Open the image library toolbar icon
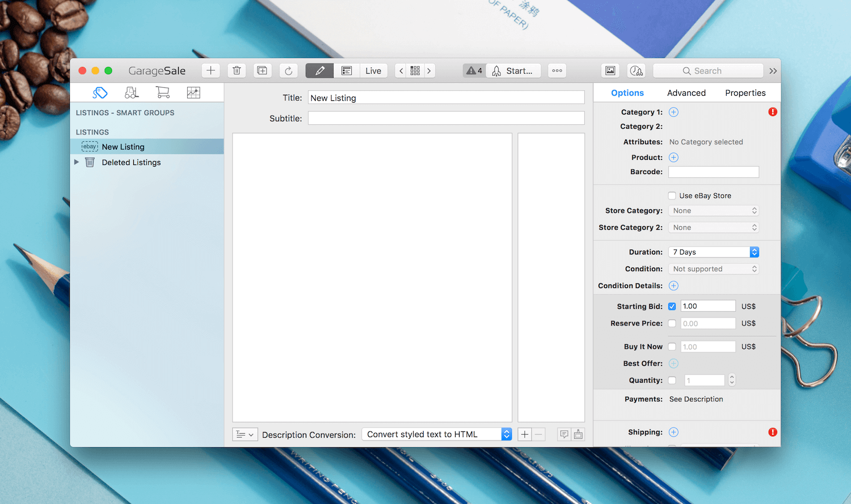Viewport: 851px width, 504px height. point(610,70)
